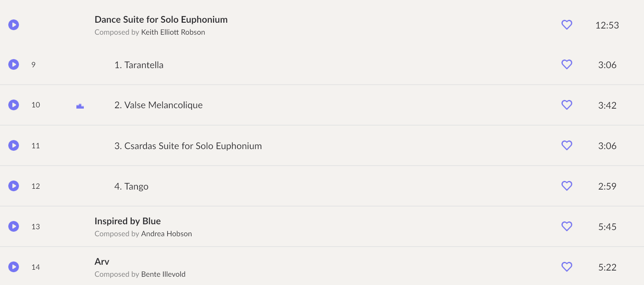Open composer Keith Elliott Robson link
This screenshot has height=285, width=644.
pyautogui.click(x=173, y=32)
